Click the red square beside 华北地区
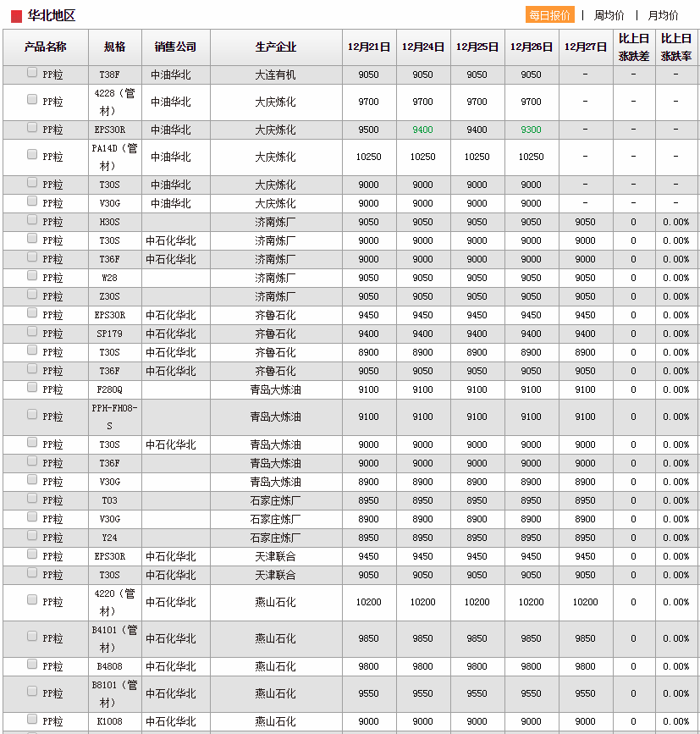Viewport: 700px width, 734px height. 16,16
